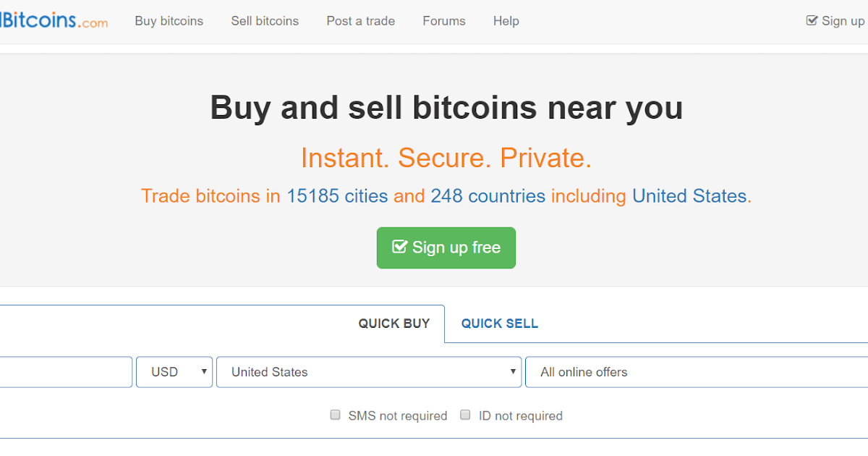
Task: Click the amount input field
Action: click(65, 372)
